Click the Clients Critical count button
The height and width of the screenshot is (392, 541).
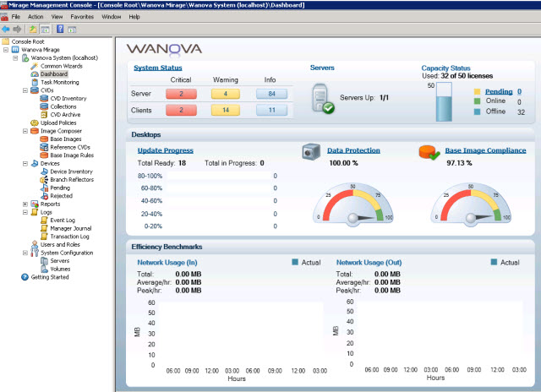coord(181,110)
